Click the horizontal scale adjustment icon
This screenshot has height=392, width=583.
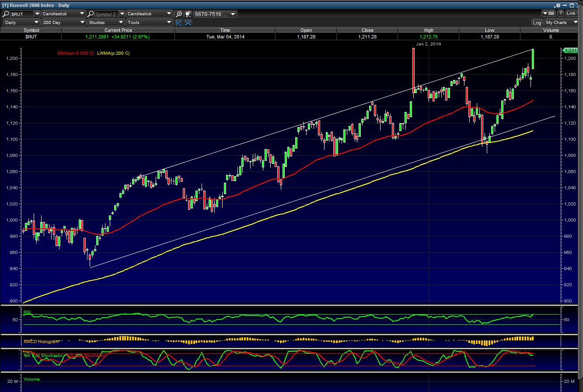(188, 23)
